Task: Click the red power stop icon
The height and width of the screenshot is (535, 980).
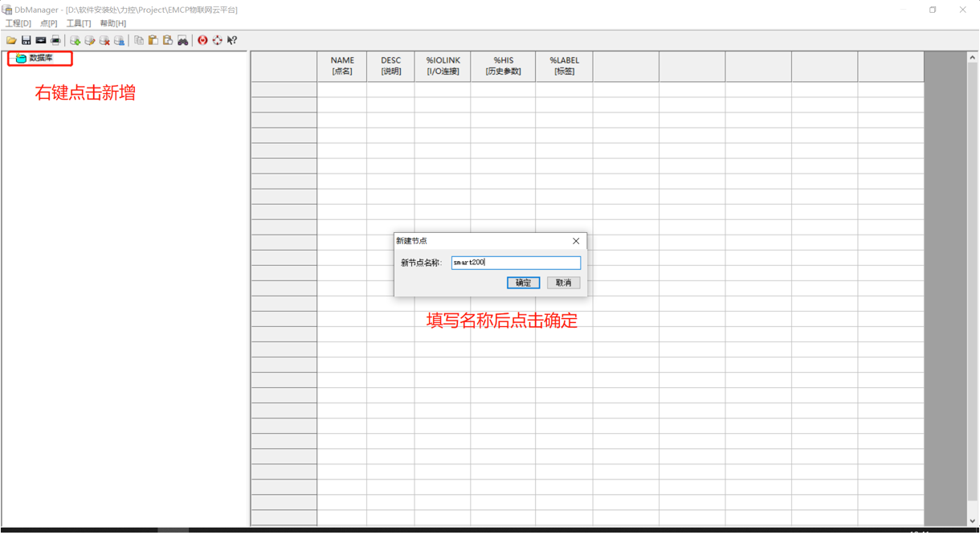Action: (x=203, y=40)
